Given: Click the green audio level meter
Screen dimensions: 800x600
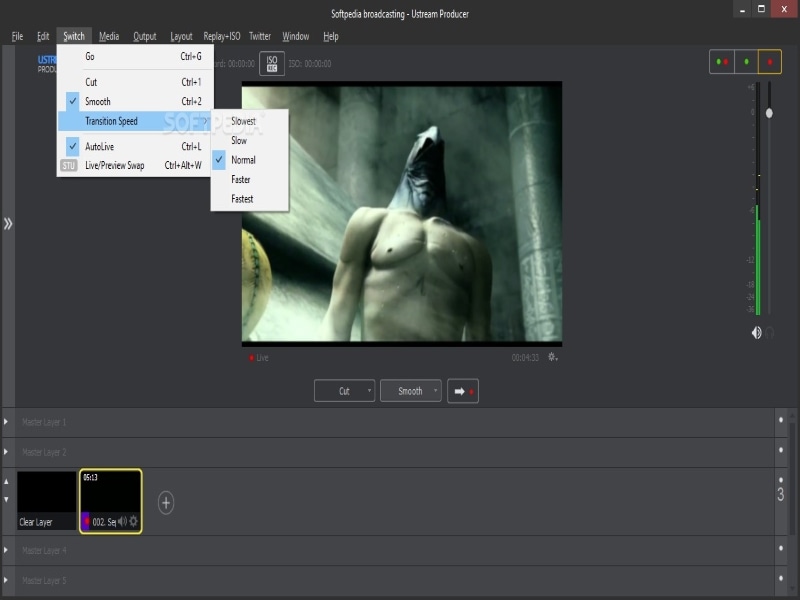Looking at the screenshot, I should click(758, 260).
